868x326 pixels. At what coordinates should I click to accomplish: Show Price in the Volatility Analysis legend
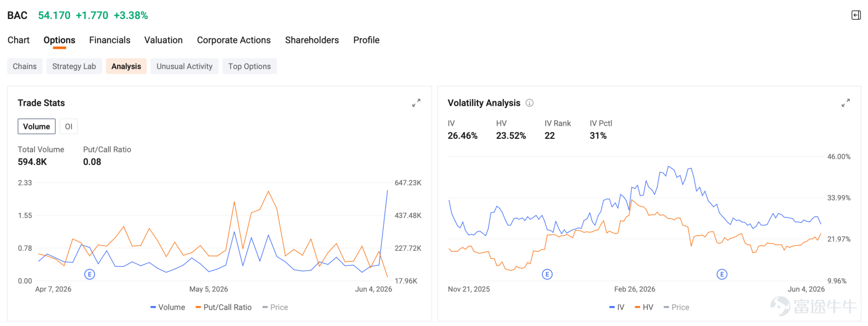tap(676, 308)
